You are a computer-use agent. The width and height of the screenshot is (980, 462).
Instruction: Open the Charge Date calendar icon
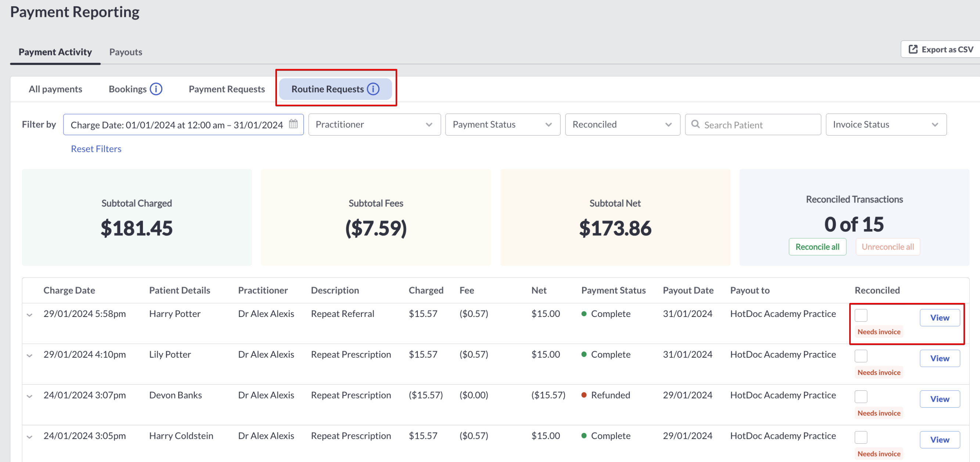293,124
